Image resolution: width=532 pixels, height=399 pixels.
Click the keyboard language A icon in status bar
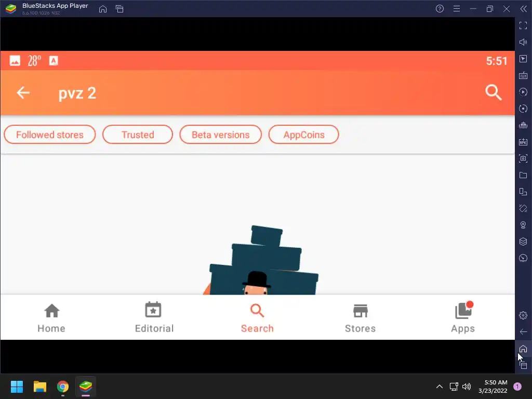pos(54,61)
